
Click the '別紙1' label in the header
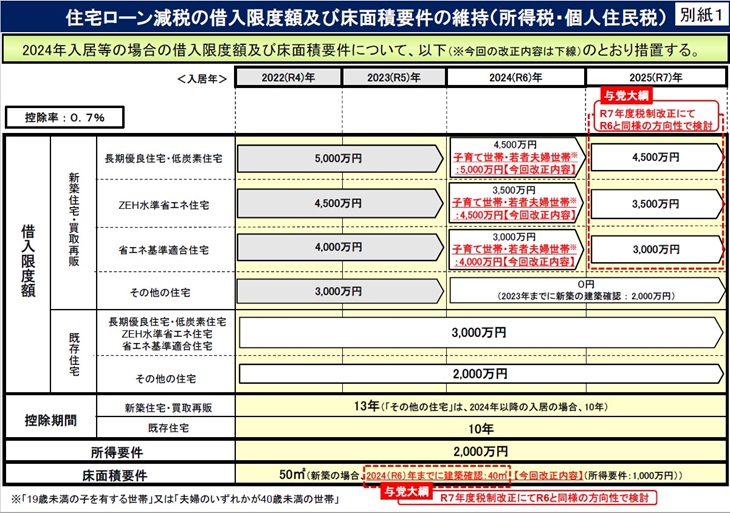point(701,14)
